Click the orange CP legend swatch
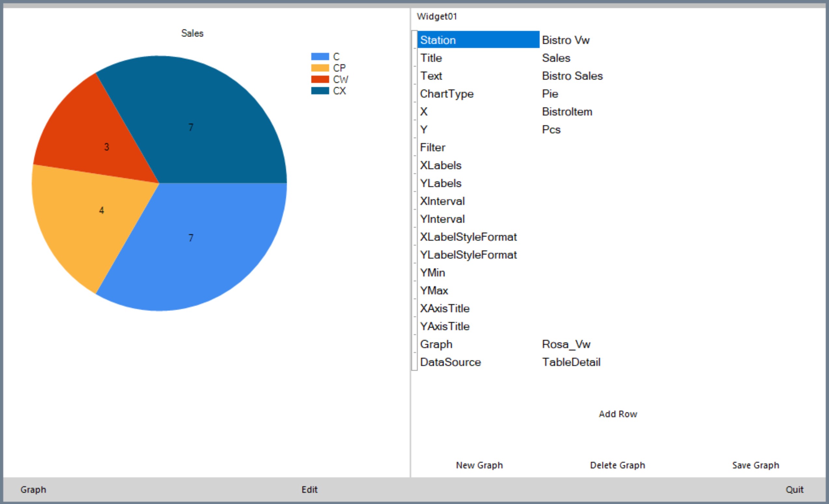Image resolution: width=829 pixels, height=504 pixels. (320, 68)
